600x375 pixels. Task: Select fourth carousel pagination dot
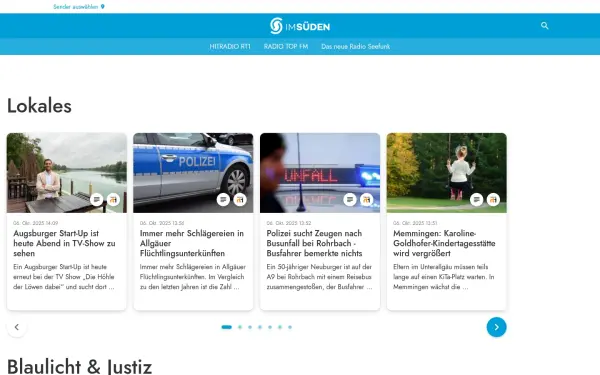coord(260,327)
